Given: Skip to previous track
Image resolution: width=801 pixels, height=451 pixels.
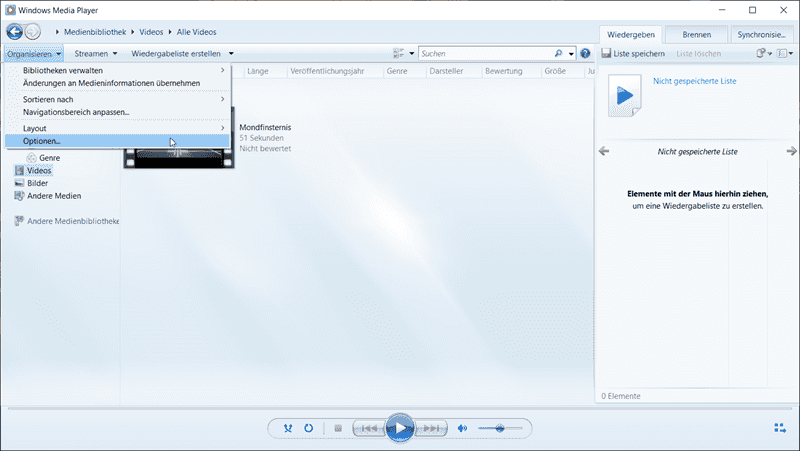Looking at the screenshot, I should (x=369, y=428).
